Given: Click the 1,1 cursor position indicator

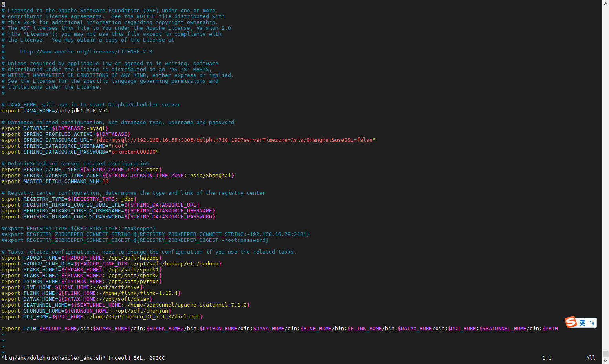Looking at the screenshot, I should 547,358.
